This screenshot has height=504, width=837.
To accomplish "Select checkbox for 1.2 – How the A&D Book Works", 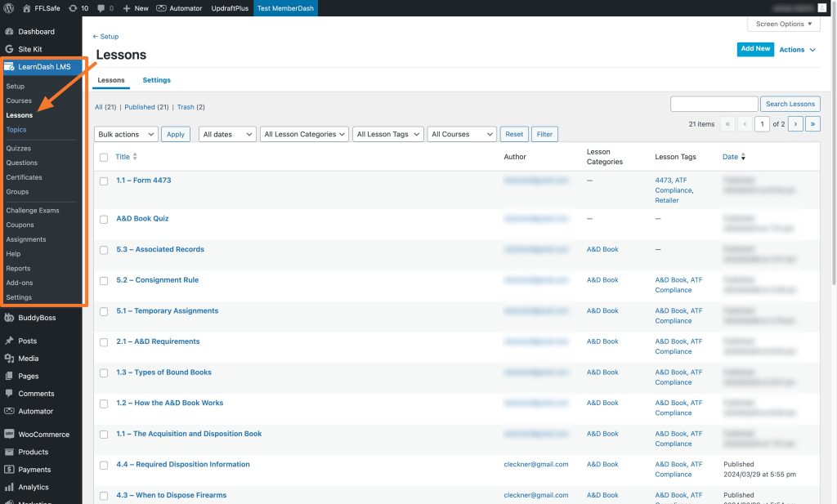I will 104,404.
